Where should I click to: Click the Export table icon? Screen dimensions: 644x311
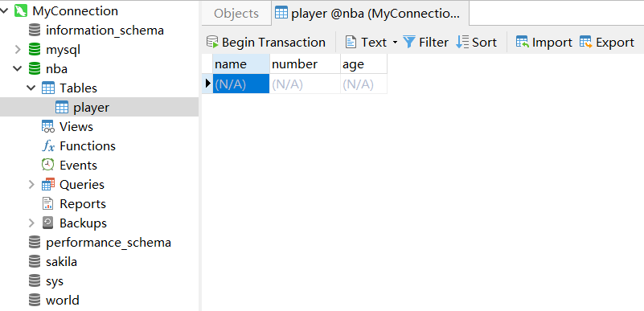(x=585, y=43)
